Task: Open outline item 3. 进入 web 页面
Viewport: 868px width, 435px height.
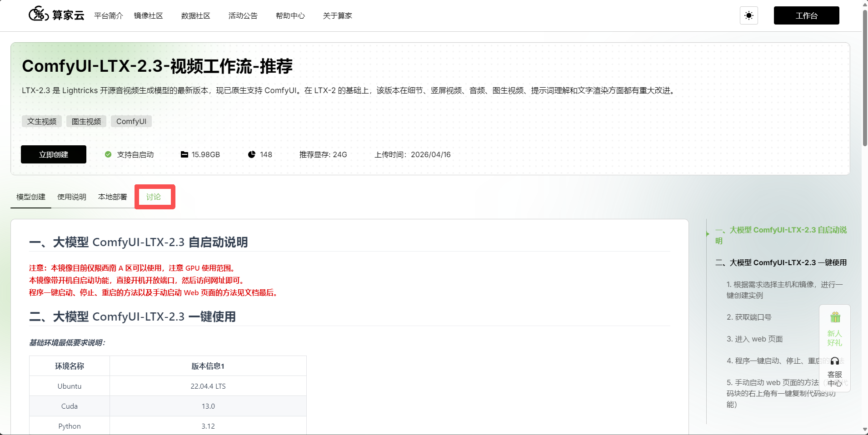Action: (754, 339)
